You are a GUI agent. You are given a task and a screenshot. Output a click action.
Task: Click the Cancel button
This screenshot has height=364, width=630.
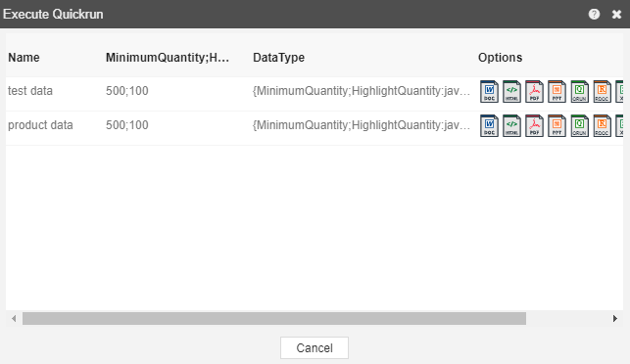pos(315,347)
